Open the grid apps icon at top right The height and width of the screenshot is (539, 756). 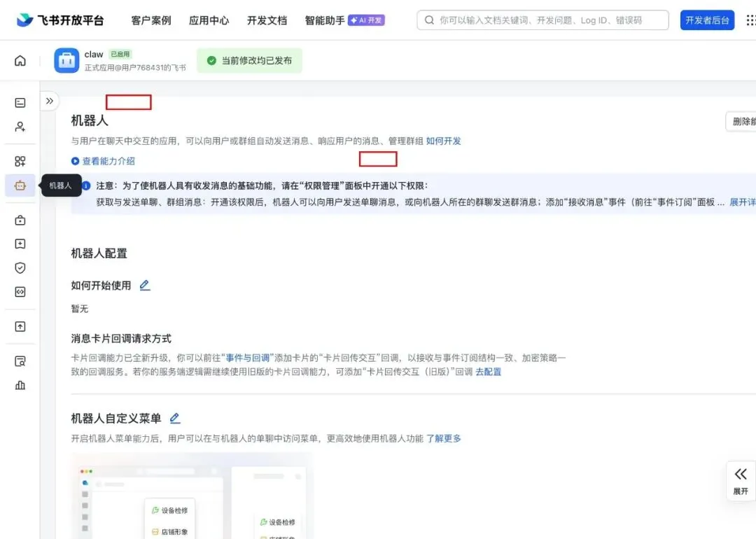(x=750, y=20)
